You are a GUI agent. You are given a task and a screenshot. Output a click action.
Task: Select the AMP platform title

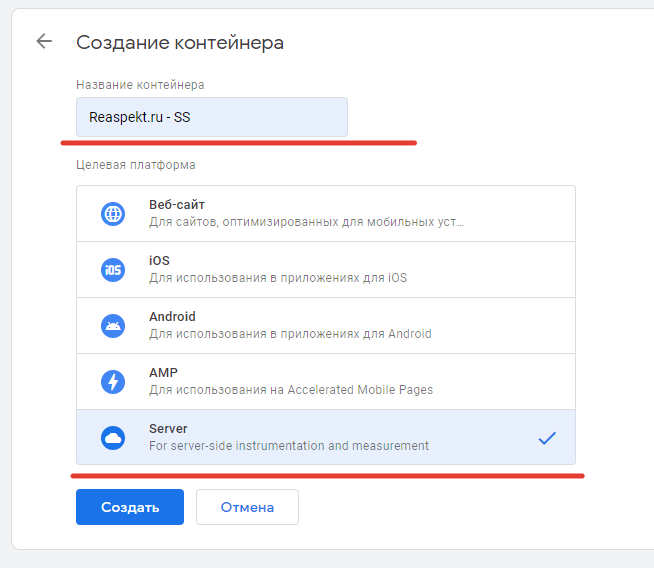pyautogui.click(x=164, y=372)
